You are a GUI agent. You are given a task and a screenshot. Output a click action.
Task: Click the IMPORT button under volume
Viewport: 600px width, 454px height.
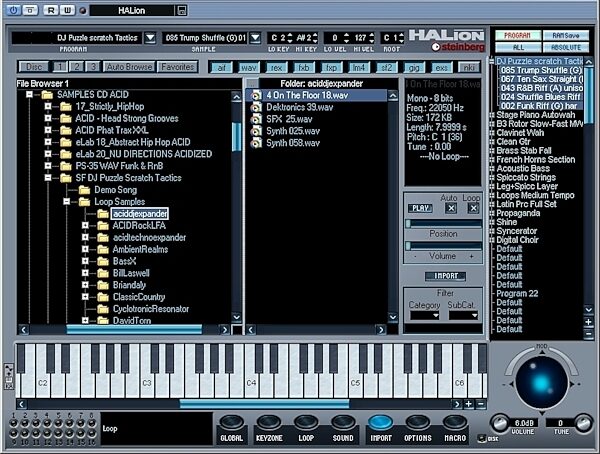(445, 276)
